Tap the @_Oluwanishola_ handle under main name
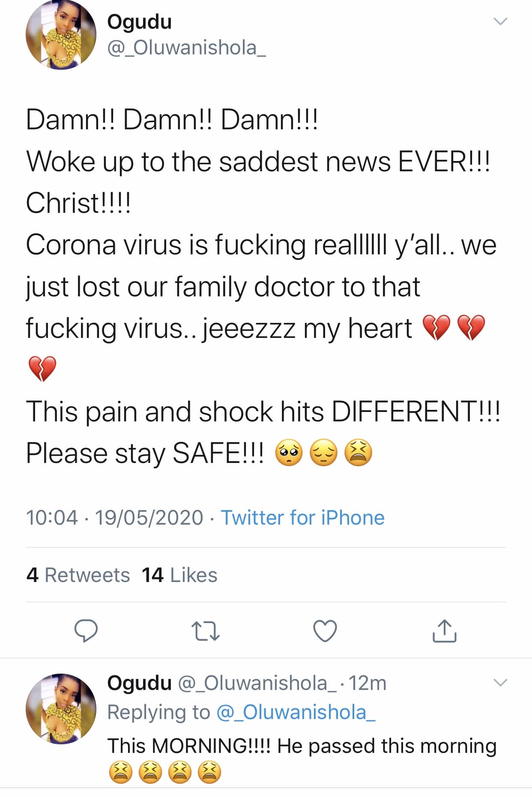The height and width of the screenshot is (797, 532). 186,48
